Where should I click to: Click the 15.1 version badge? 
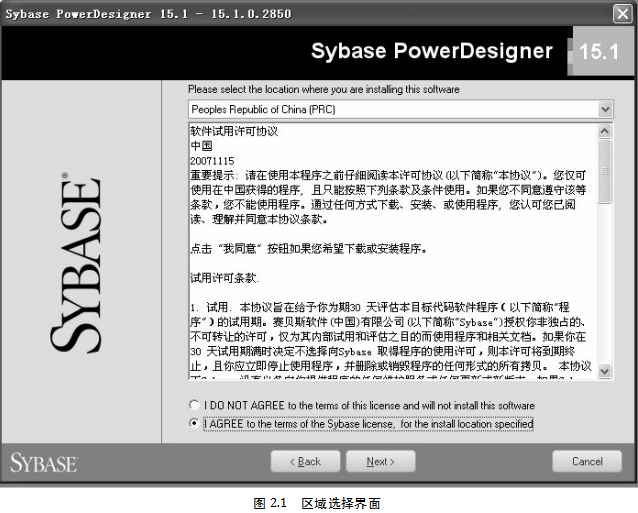599,53
